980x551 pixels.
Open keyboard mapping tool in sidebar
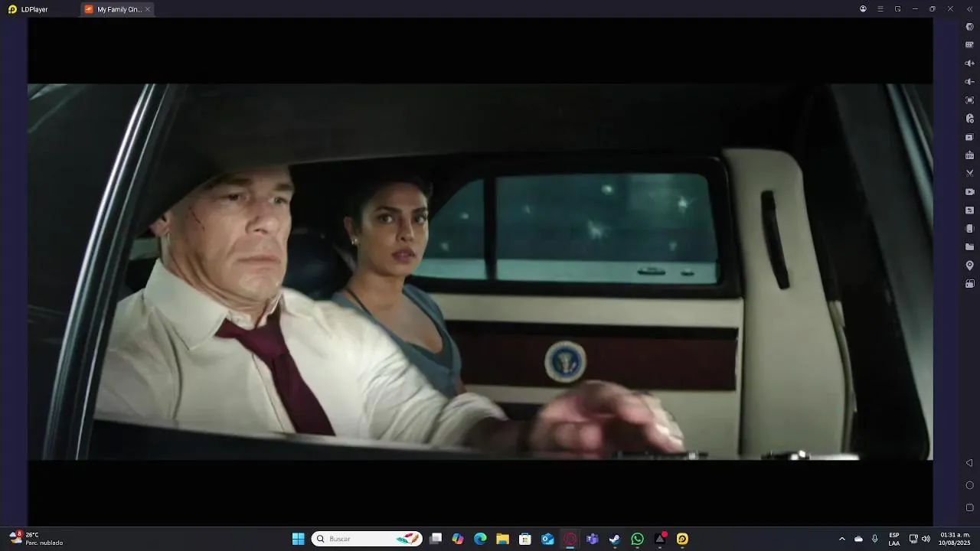point(969,45)
